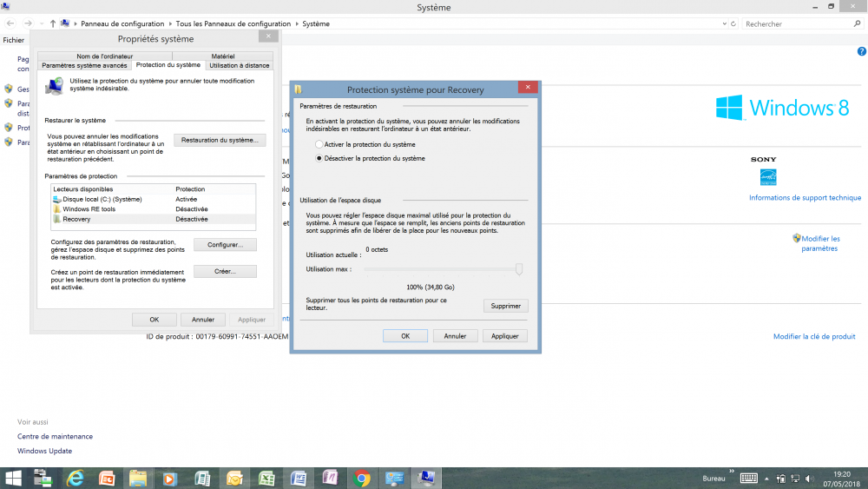Click the Utilisation max slider handle
Viewport: 868px width, 489px height.
pos(519,269)
